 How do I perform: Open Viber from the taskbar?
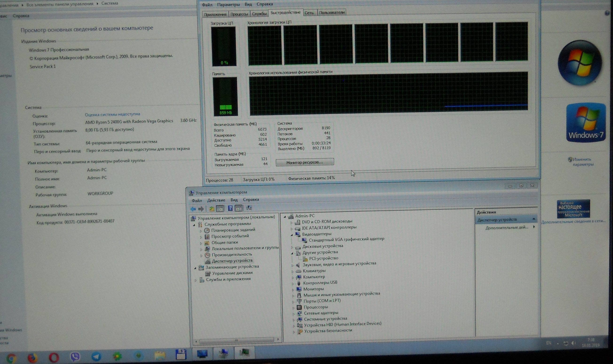coord(75,356)
